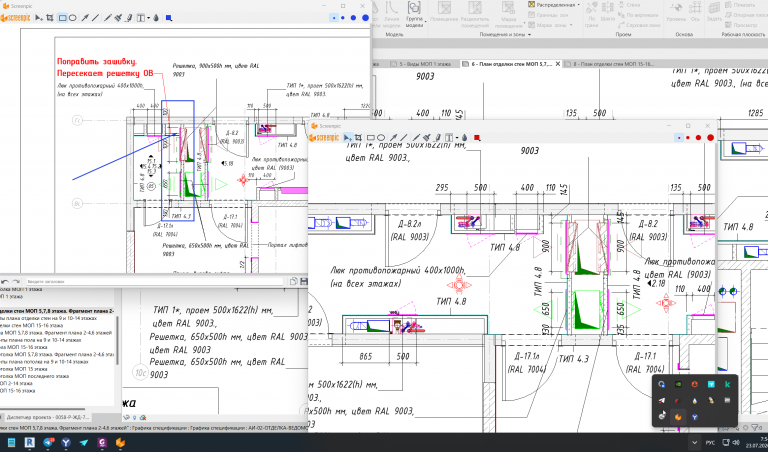
Task: Select the highlighter tool in blue Screenpic window
Action: pyautogui.click(x=129, y=18)
